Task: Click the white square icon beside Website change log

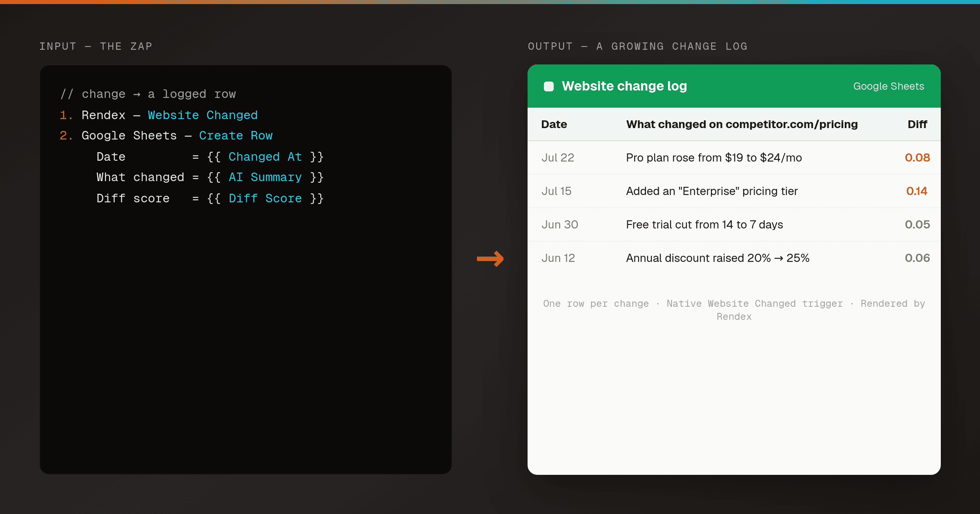Action: click(x=549, y=86)
